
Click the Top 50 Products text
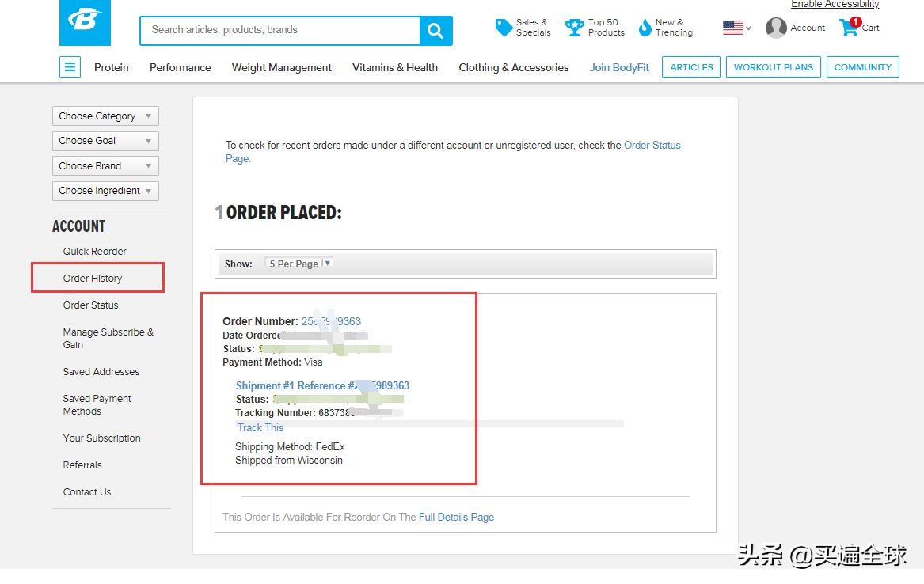[606, 28]
